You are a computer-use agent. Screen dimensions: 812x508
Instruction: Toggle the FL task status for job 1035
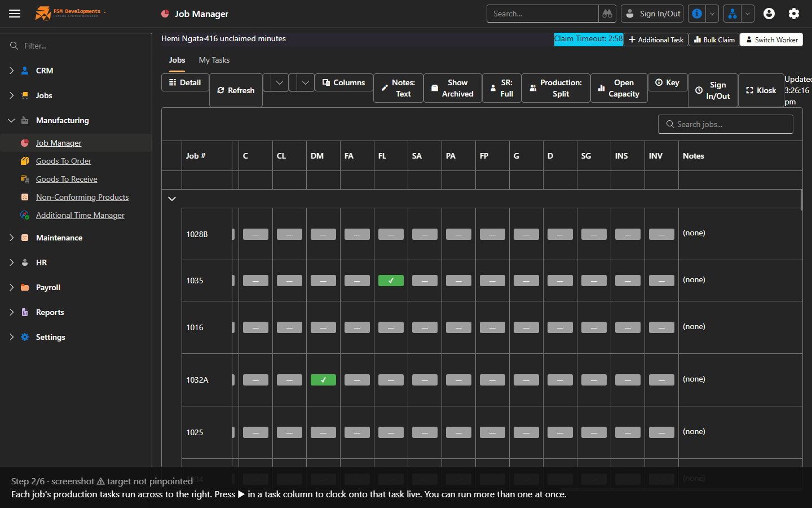(x=391, y=281)
